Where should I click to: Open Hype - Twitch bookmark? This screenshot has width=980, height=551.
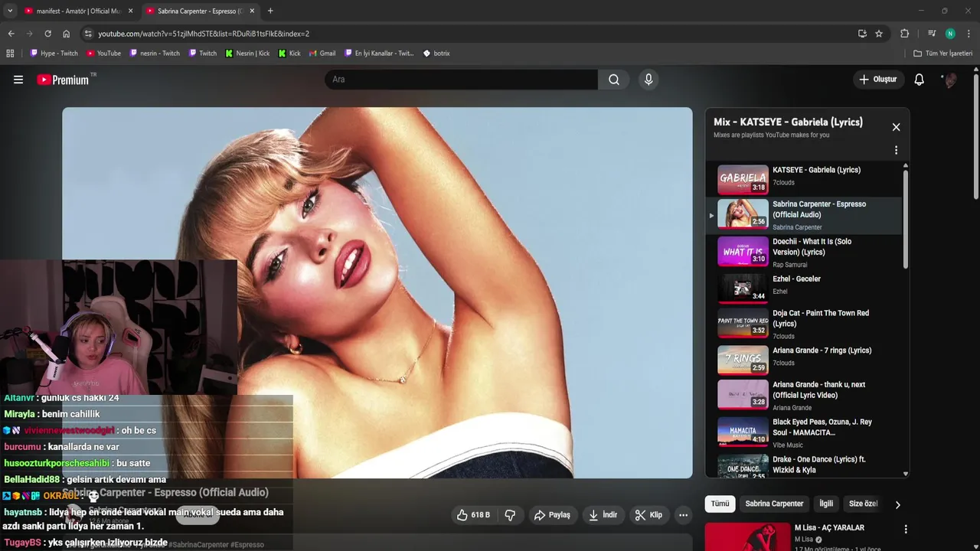point(54,54)
